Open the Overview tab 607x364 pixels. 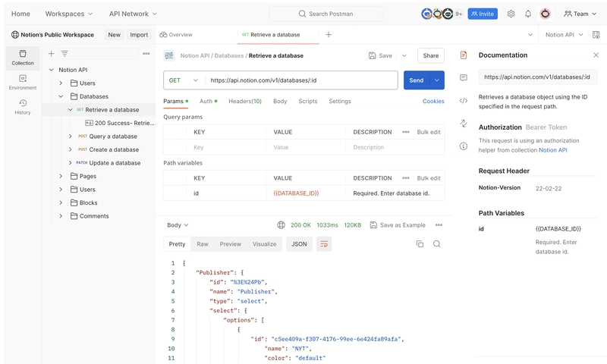point(176,35)
